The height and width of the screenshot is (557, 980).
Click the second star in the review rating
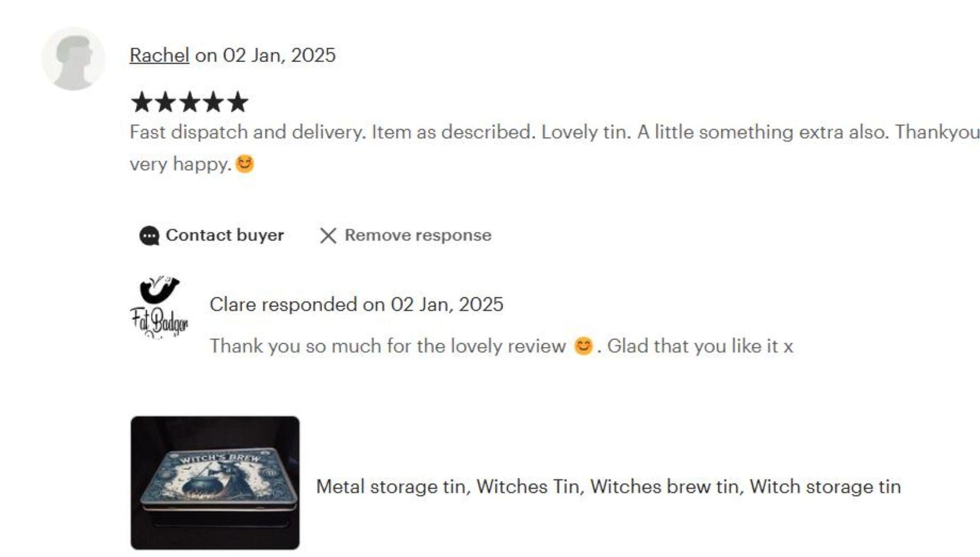(167, 101)
